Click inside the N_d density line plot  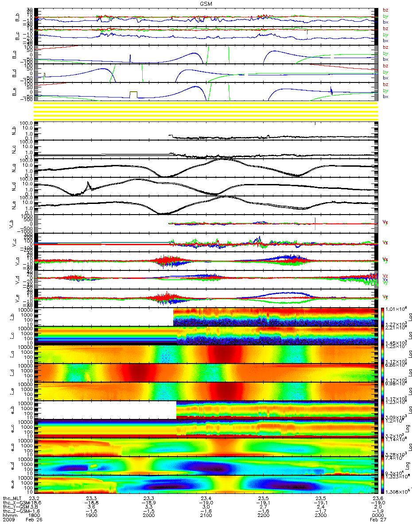(206, 187)
